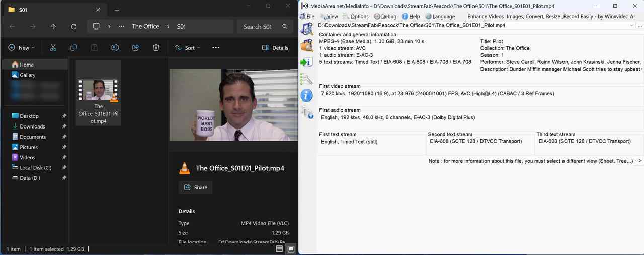
Task: Click the Share icon in Explorer toolbar
Action: tap(135, 47)
